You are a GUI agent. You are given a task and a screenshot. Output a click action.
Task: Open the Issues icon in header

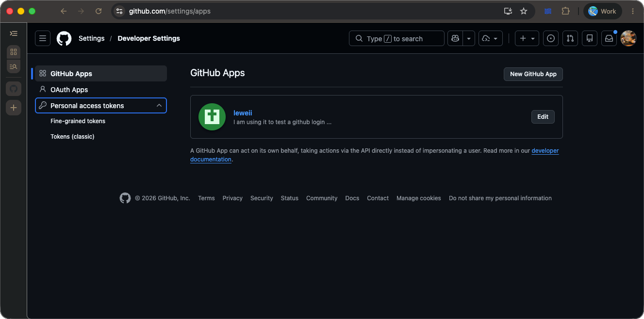click(x=551, y=38)
